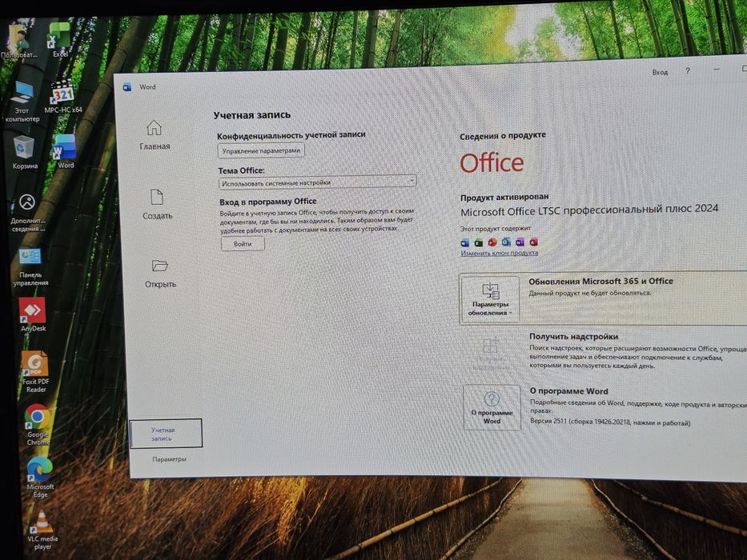
Task: Open Foxit PDF Reader desktop icon
Action: coord(34,364)
